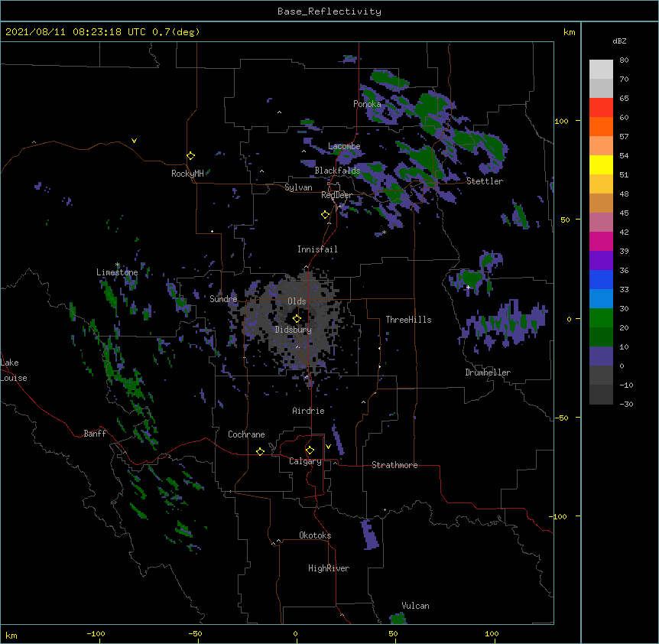Choose the bright green 30-20 dBZ legend swatch
Screen dimensions: 659x644
click(x=601, y=318)
